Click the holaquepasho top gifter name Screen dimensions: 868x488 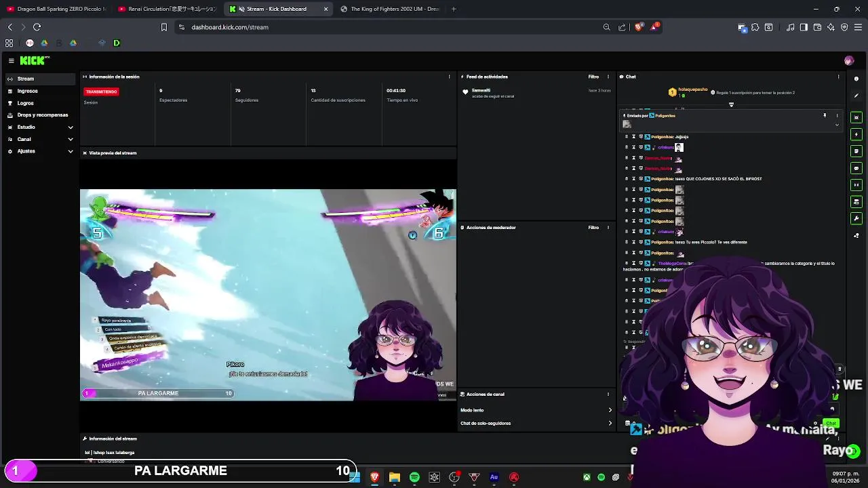[x=692, y=89]
